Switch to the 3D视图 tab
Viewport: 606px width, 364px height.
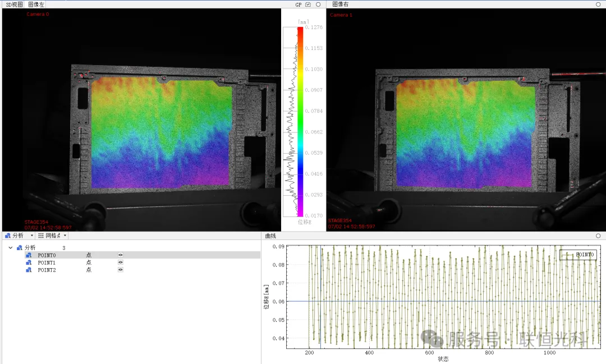pyautogui.click(x=14, y=4)
